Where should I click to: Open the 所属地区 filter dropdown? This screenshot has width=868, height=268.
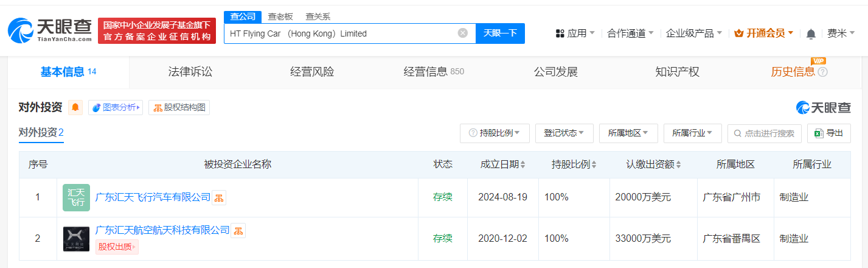628,133
